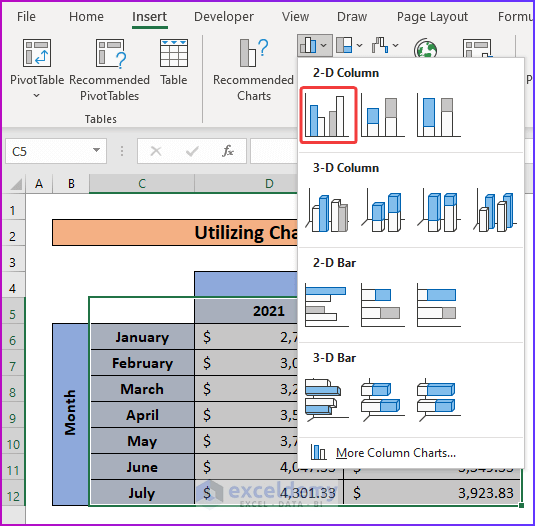The height and width of the screenshot is (526, 535).
Task: Open the Page Layout tab
Action: [x=432, y=16]
